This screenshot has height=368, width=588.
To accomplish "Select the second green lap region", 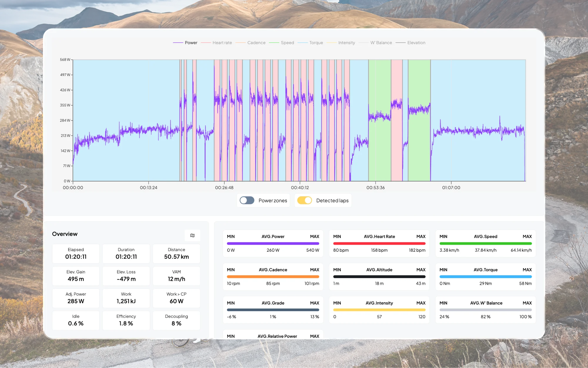I will point(419,153).
